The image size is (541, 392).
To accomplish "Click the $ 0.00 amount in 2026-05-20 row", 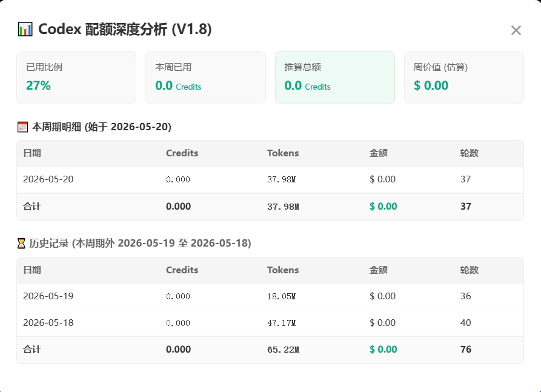I will click(x=383, y=179).
